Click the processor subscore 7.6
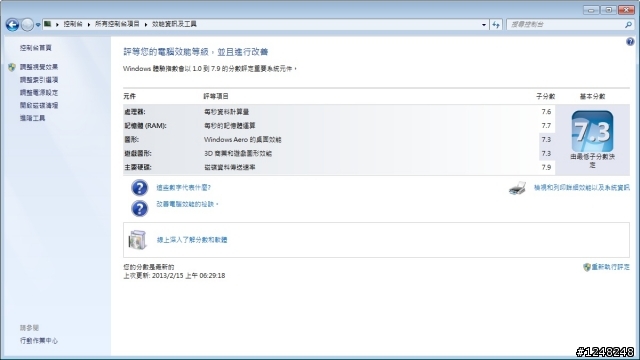This screenshot has height=360, width=640. click(x=546, y=111)
